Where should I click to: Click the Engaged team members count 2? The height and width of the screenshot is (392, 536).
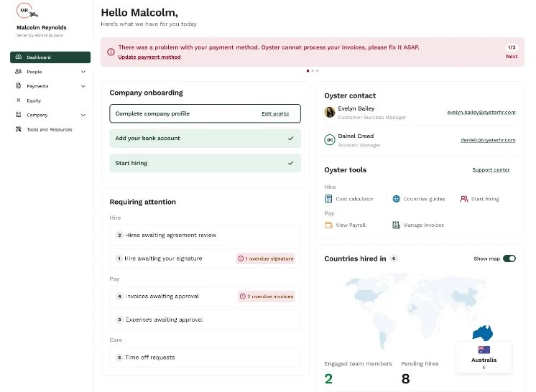point(328,378)
